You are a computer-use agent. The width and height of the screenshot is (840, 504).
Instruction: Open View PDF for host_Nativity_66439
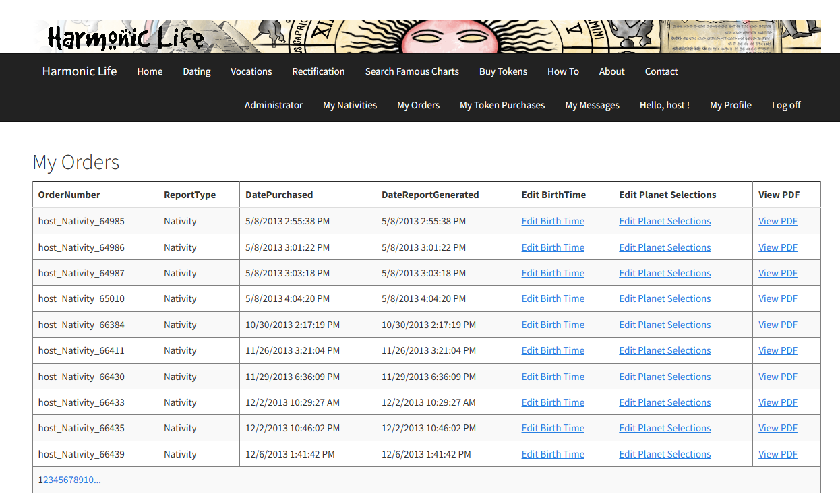point(777,454)
